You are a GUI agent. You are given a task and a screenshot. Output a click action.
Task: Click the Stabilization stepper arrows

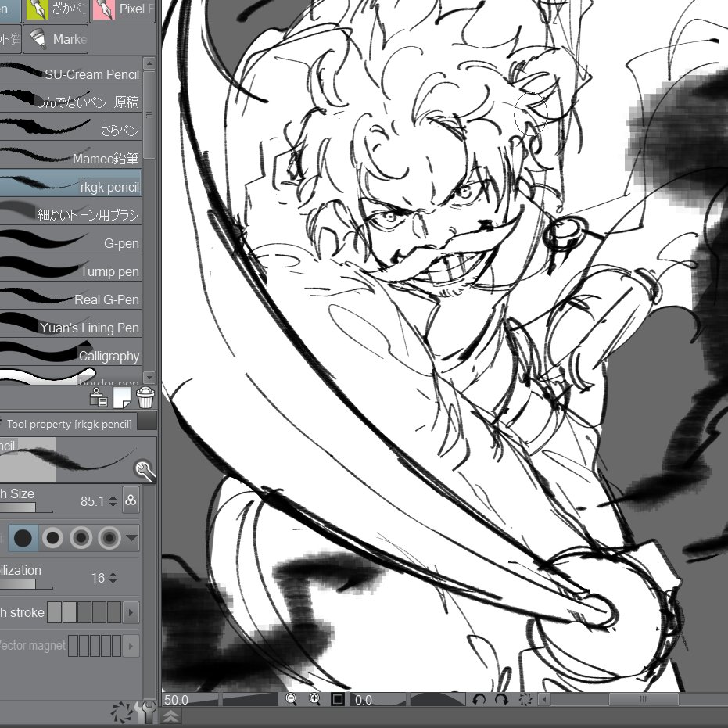(x=113, y=578)
